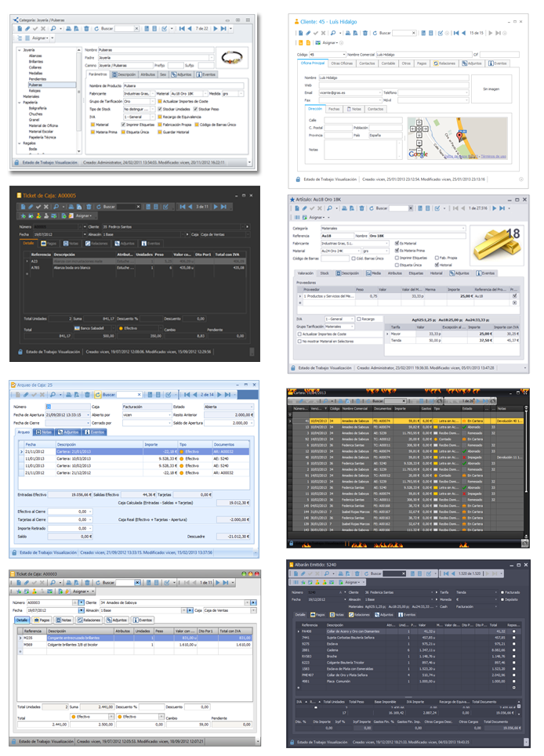
Task: Go to previous record in dark Ticket A00005 window
Action: [191, 207]
